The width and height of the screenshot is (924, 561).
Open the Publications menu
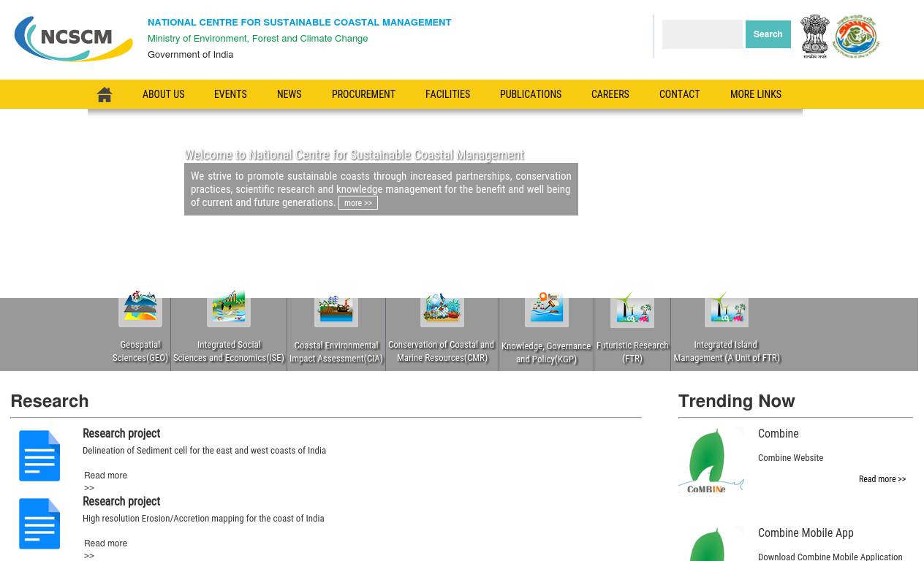tap(531, 94)
